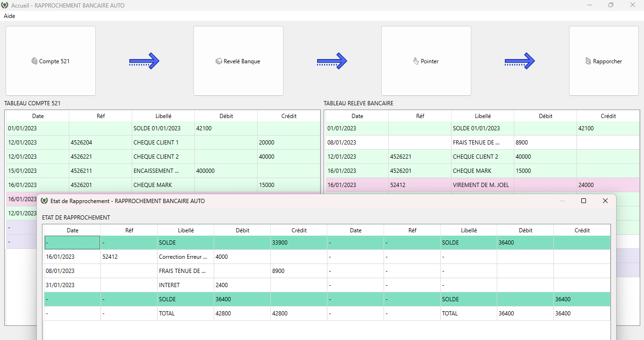Close the Etat de Rapprochement window

pos(605,201)
